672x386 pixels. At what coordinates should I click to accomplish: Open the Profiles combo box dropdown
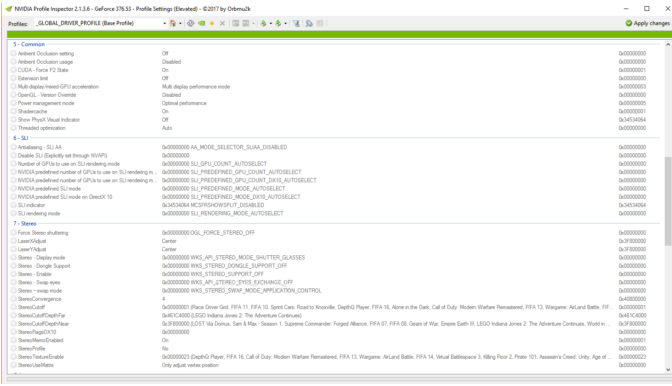click(x=164, y=23)
